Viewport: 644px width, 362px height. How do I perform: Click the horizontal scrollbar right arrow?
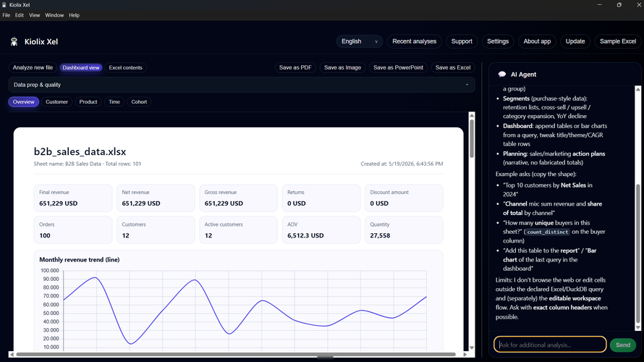(x=465, y=354)
